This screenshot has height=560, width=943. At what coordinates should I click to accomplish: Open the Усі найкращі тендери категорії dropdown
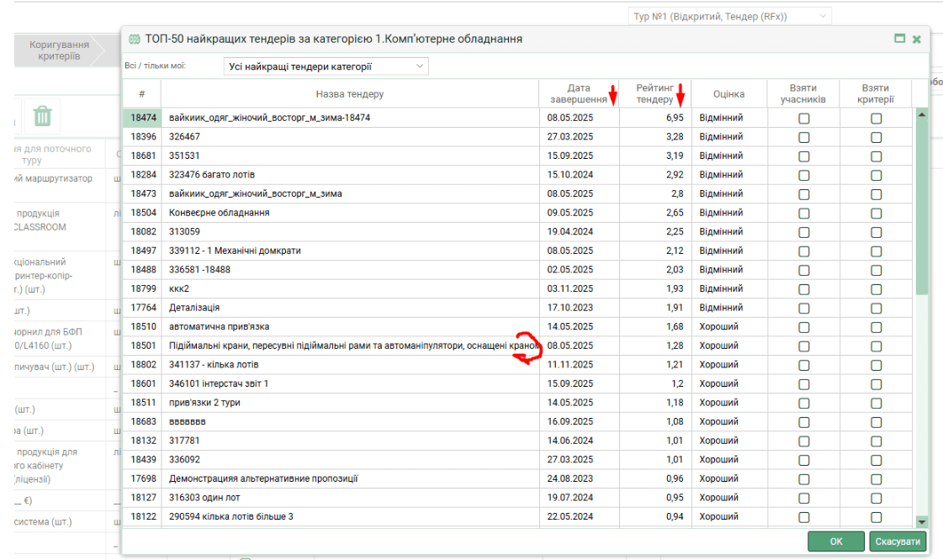326,66
